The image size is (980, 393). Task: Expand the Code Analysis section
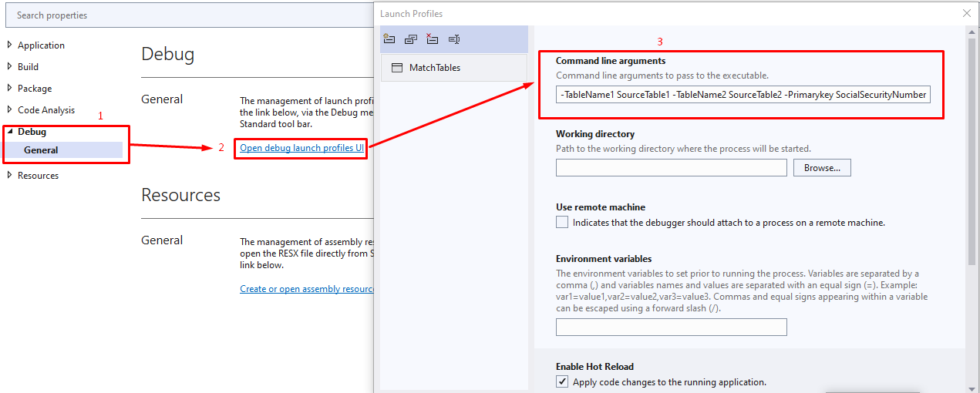(10, 110)
